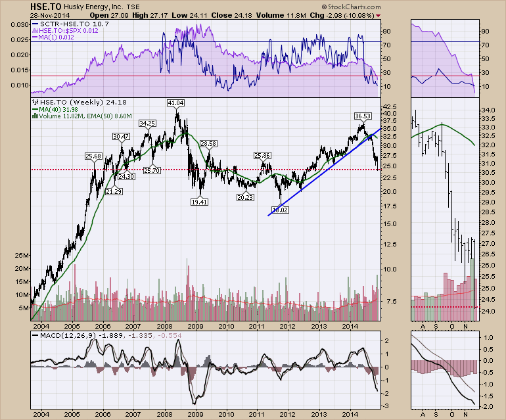Click the 5M volume axis label

coord(24,308)
